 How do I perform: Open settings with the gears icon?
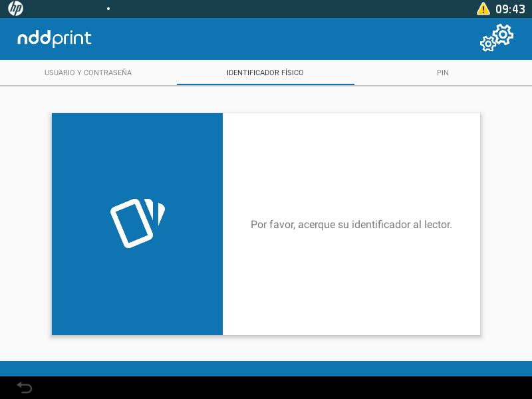[x=497, y=38]
